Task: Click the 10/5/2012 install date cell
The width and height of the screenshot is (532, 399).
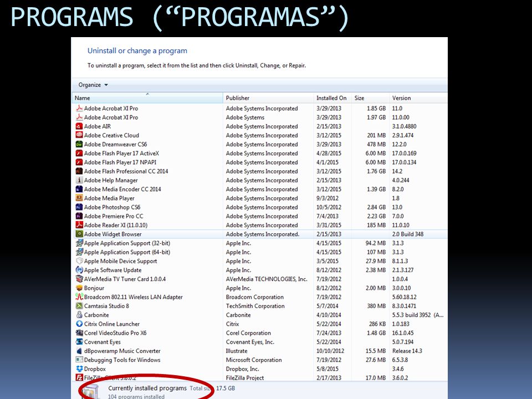Action: (x=329, y=207)
